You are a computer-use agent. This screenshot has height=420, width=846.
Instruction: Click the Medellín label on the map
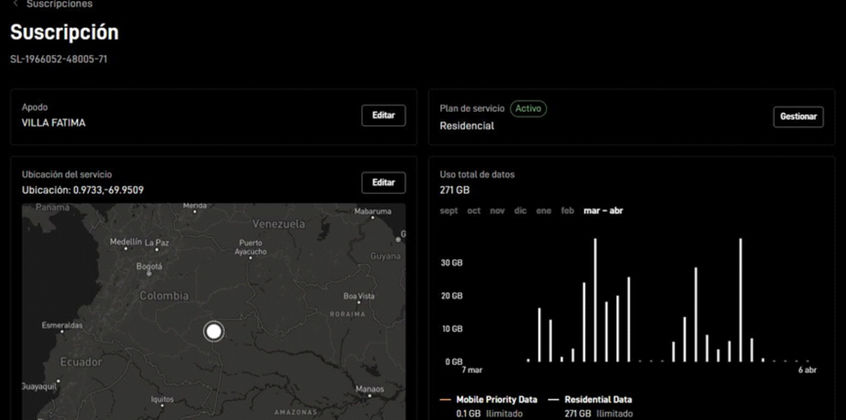click(x=126, y=242)
